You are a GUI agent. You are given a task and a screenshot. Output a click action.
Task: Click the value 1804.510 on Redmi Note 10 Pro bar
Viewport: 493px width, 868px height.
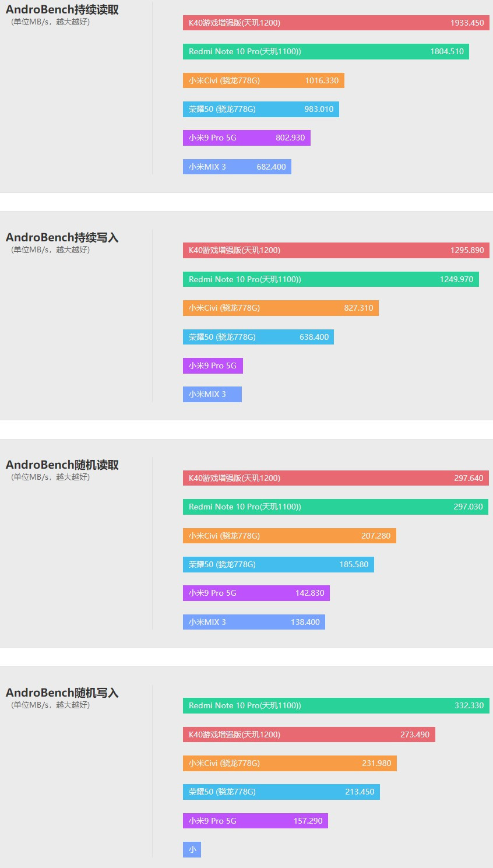click(x=447, y=51)
